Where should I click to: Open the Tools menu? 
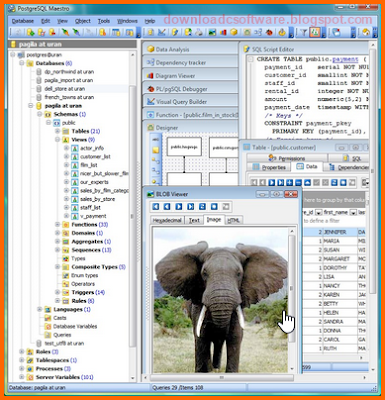tap(104, 21)
